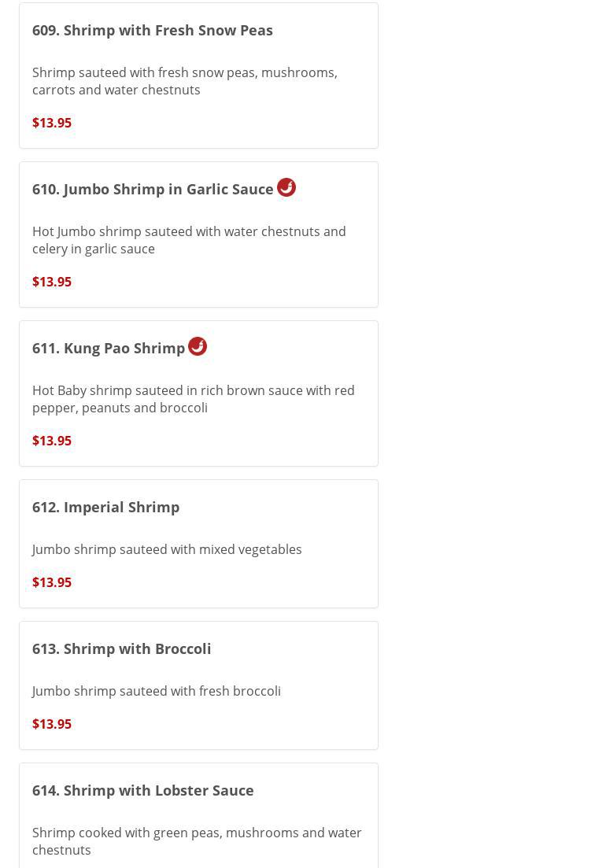Click the Imperial Shrimp $13.95 price
This screenshot has height=868, width=606.
[x=52, y=582]
